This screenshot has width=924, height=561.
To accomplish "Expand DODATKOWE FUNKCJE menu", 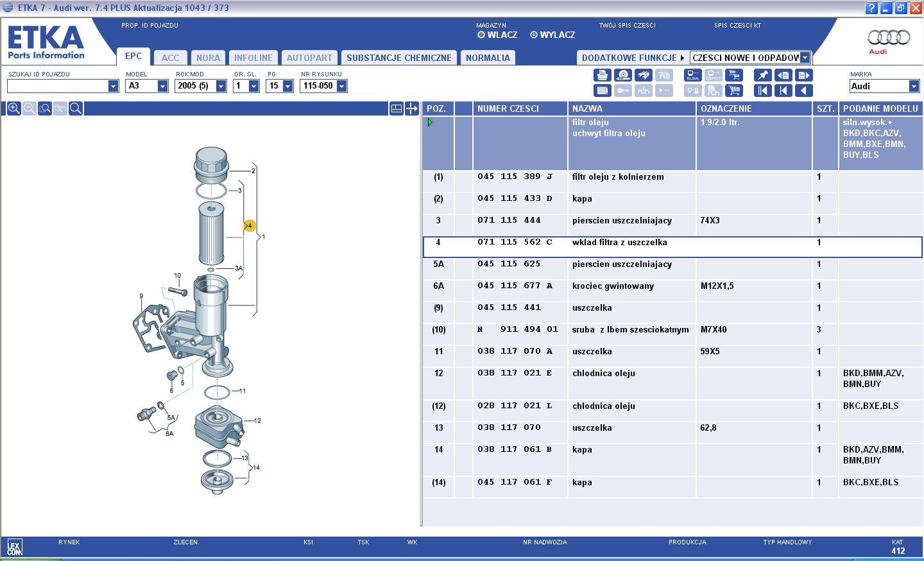I will tap(633, 58).
